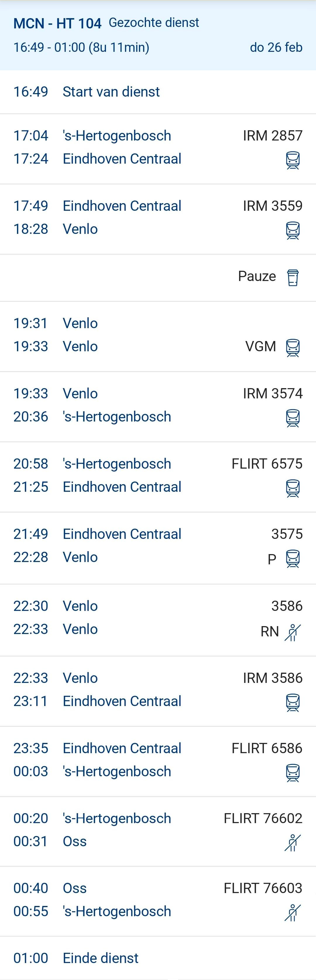Viewport: 316px width, 980px height.
Task: Tap the crossed passenger icon beside RN
Action: [292, 632]
